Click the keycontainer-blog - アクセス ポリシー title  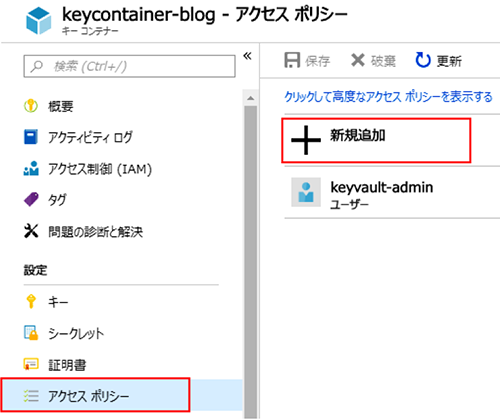coord(205,15)
